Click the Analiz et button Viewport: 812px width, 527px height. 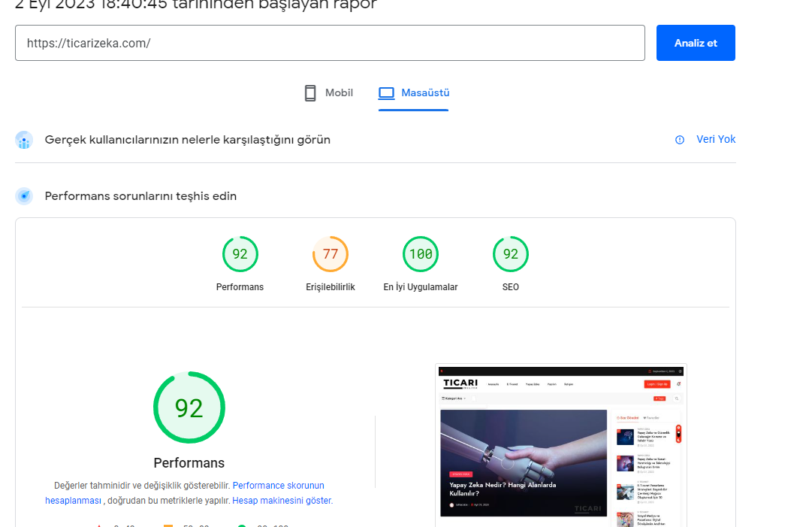tap(696, 43)
